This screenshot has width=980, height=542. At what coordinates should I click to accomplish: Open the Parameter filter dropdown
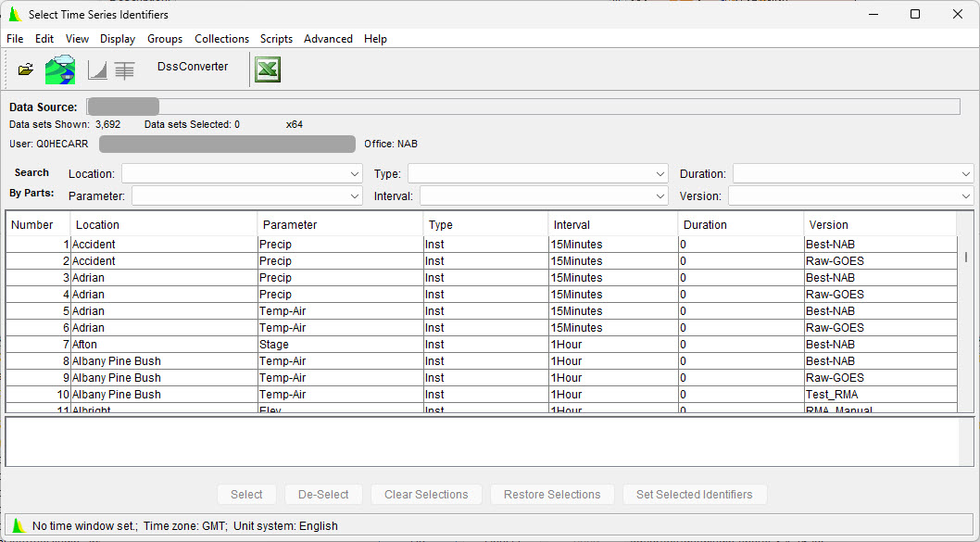click(x=355, y=196)
